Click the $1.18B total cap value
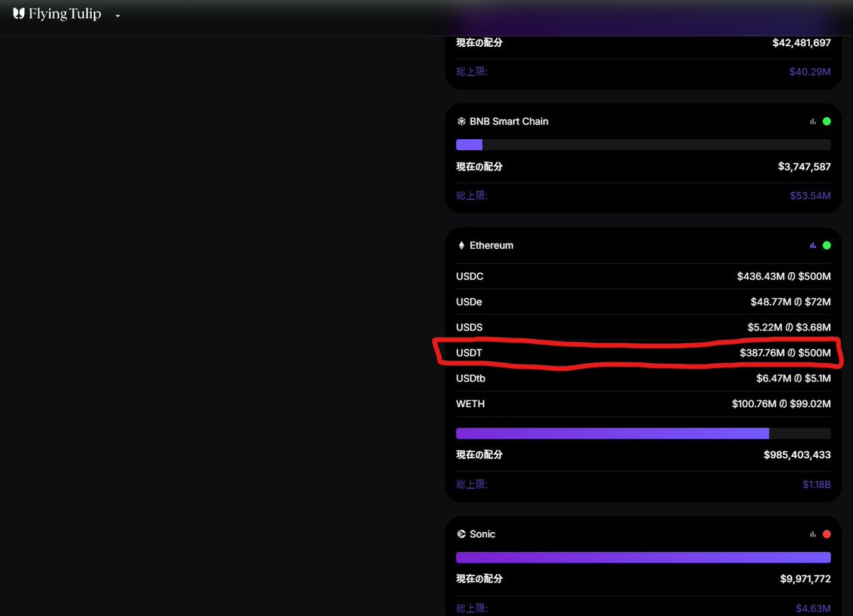 [x=817, y=485]
